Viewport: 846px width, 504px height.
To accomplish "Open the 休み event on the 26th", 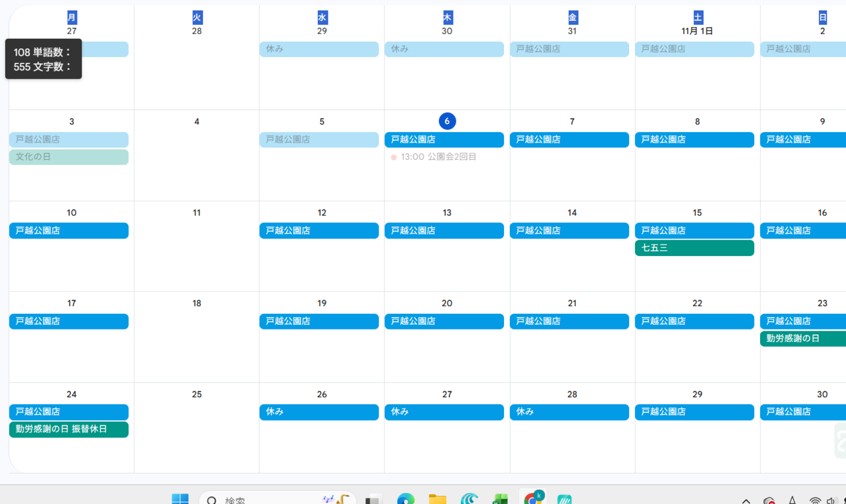I will pos(318,412).
